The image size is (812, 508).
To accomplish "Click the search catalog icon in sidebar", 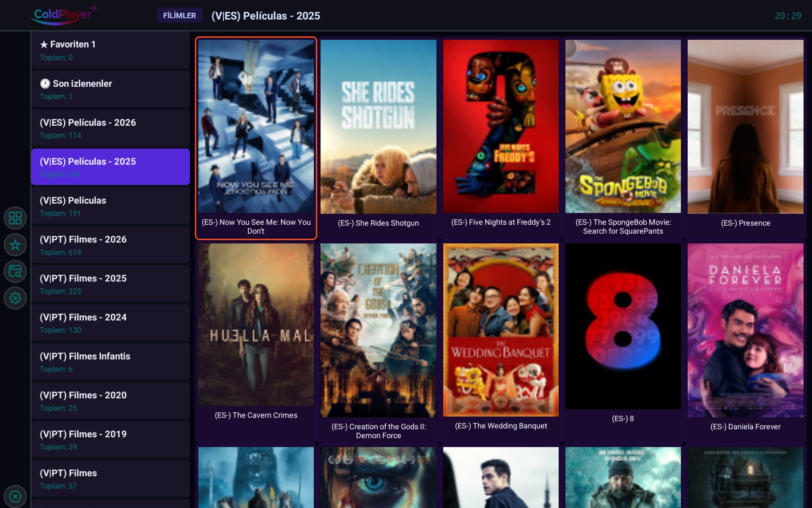I will [15, 271].
